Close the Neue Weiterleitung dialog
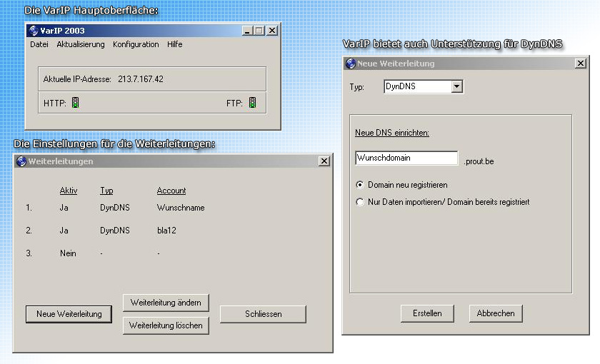This screenshot has width=600, height=364. [x=581, y=64]
